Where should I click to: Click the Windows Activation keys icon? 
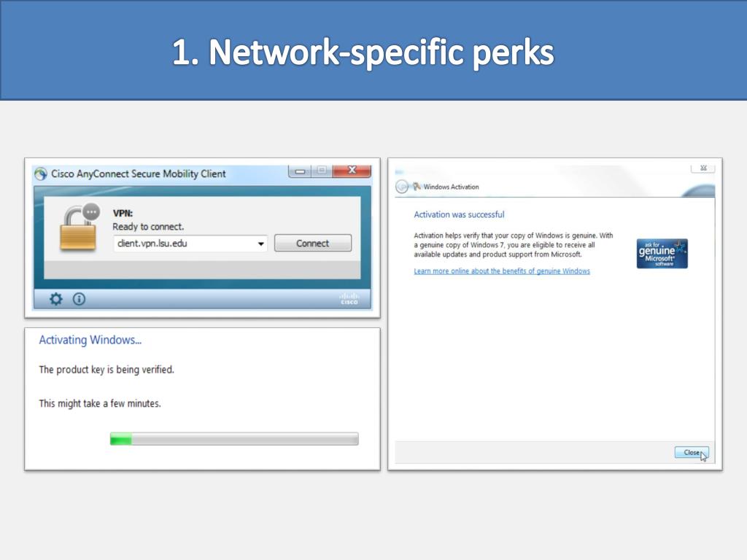tap(417, 186)
